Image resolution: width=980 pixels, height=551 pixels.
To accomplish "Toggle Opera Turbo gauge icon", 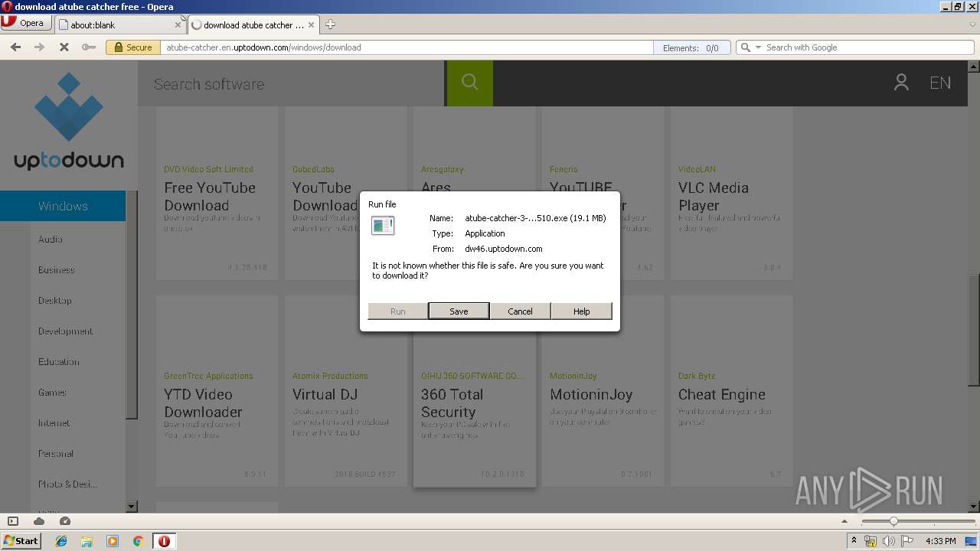I will [x=65, y=521].
